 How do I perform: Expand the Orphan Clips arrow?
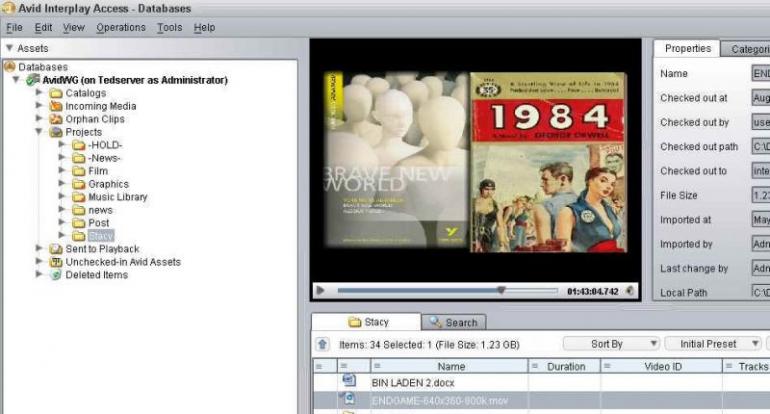pos(39,118)
